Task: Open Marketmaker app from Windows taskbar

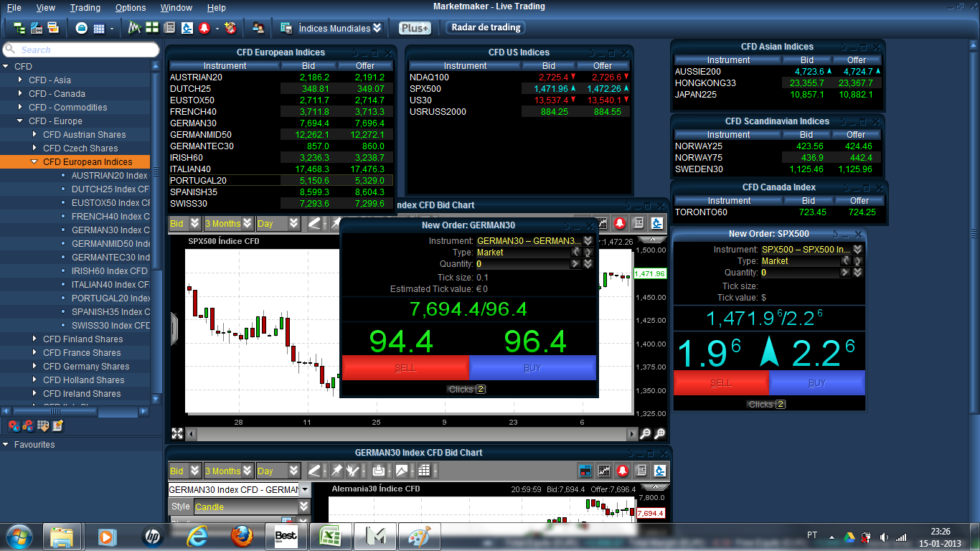Action: pos(375,537)
